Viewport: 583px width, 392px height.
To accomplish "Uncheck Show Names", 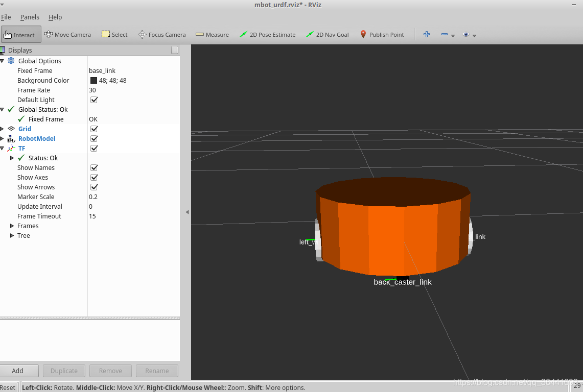I will [x=94, y=167].
